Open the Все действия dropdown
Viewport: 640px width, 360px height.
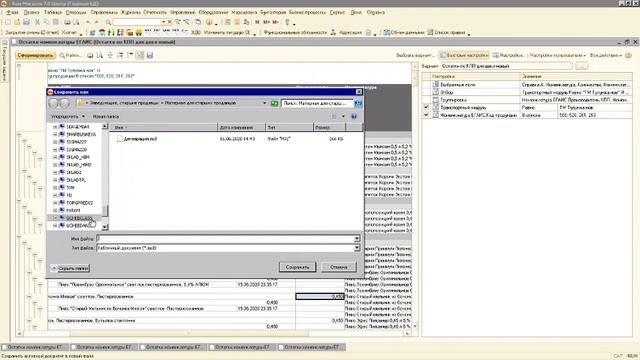coord(606,55)
